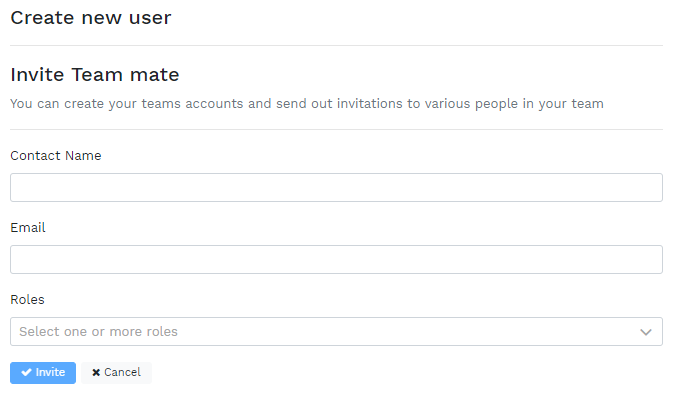Click the 'Create new user' page title

(x=91, y=18)
